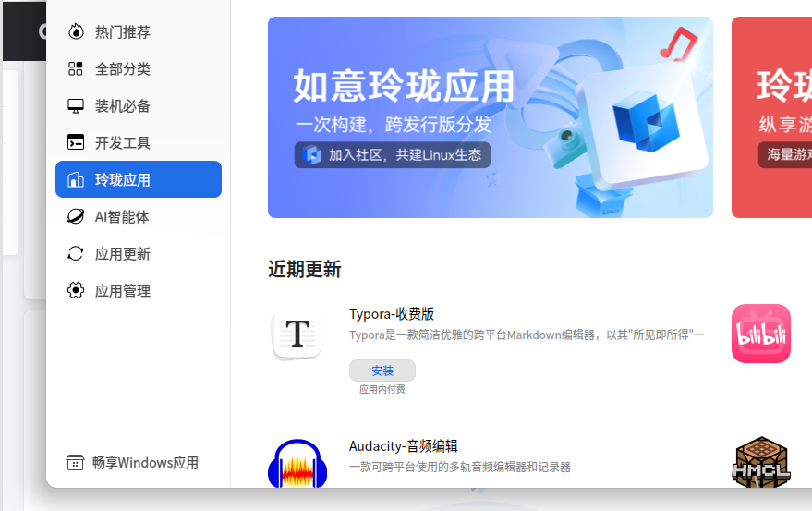
Task: Open the 如意玲珑应用 banner
Action: tap(491, 117)
